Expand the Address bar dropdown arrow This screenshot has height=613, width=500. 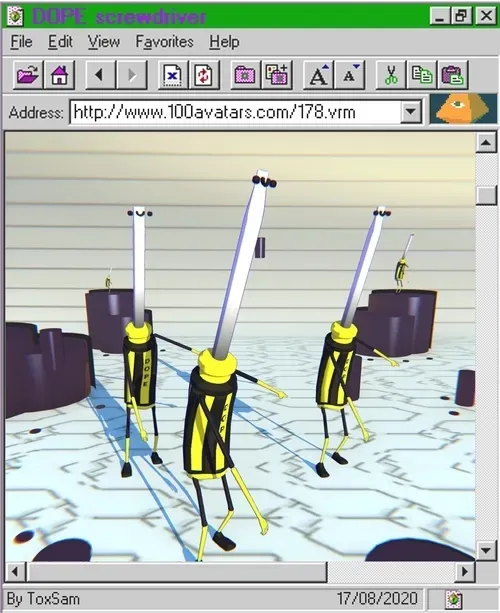coord(410,112)
